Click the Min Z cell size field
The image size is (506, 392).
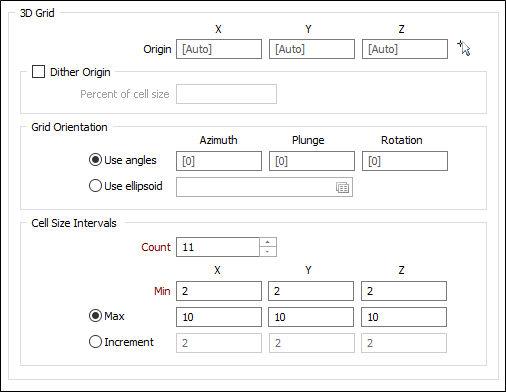point(404,291)
